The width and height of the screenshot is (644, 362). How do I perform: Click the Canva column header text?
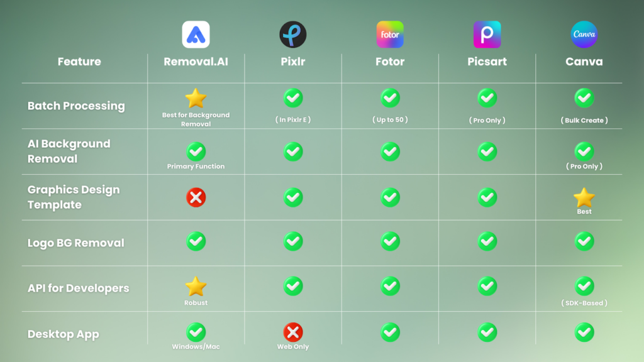(x=584, y=62)
